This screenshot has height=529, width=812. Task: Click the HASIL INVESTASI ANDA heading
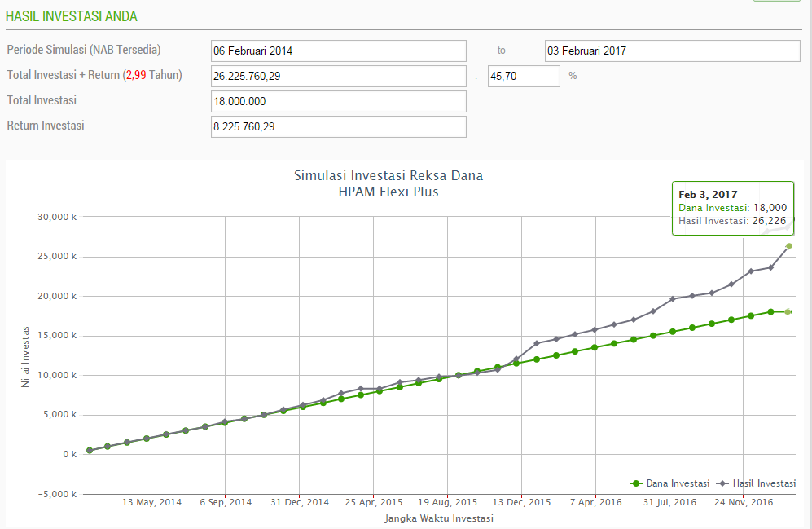(x=72, y=16)
